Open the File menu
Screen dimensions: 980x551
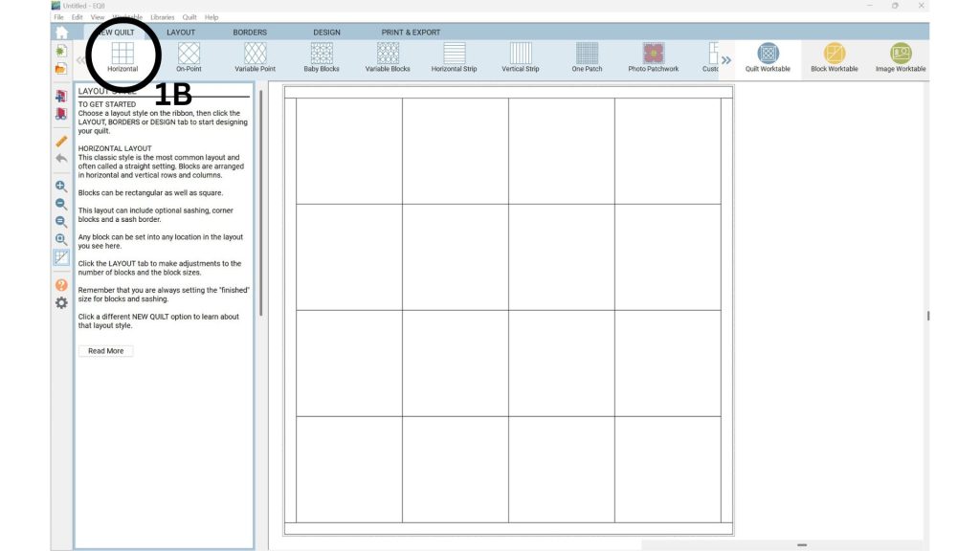pos(58,17)
